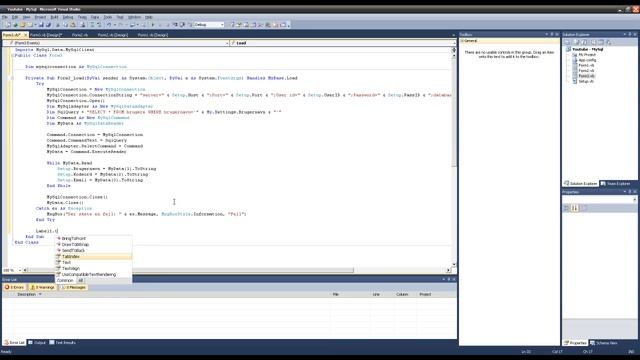The height and width of the screenshot is (360, 640).
Task: Collapse the Form3_Load sub region
Action: click(x=12, y=78)
